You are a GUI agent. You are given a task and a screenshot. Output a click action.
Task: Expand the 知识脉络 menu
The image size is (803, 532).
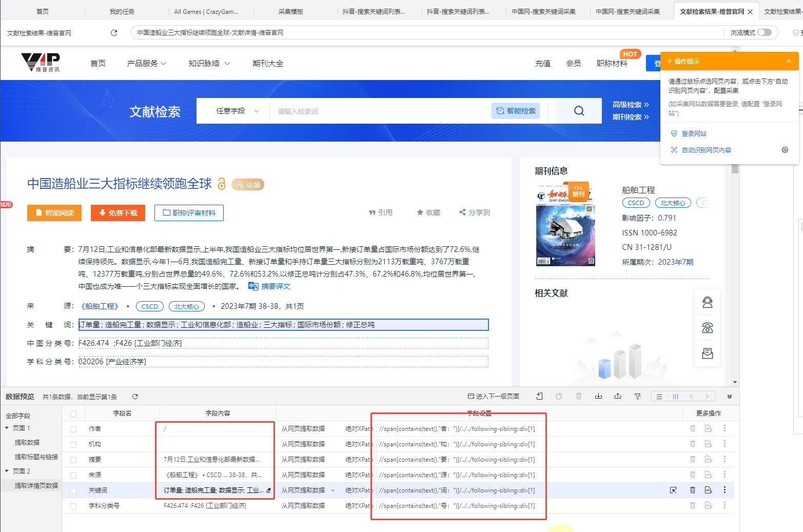tap(209, 63)
